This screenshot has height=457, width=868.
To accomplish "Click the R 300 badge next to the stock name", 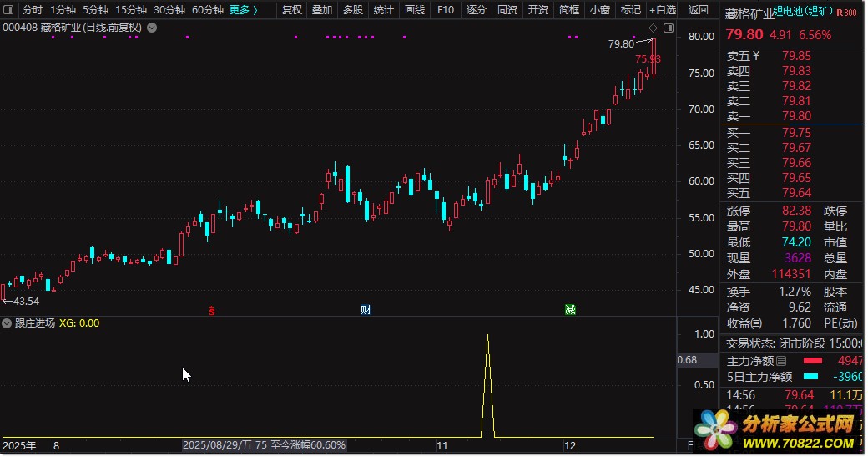I will click(846, 13).
